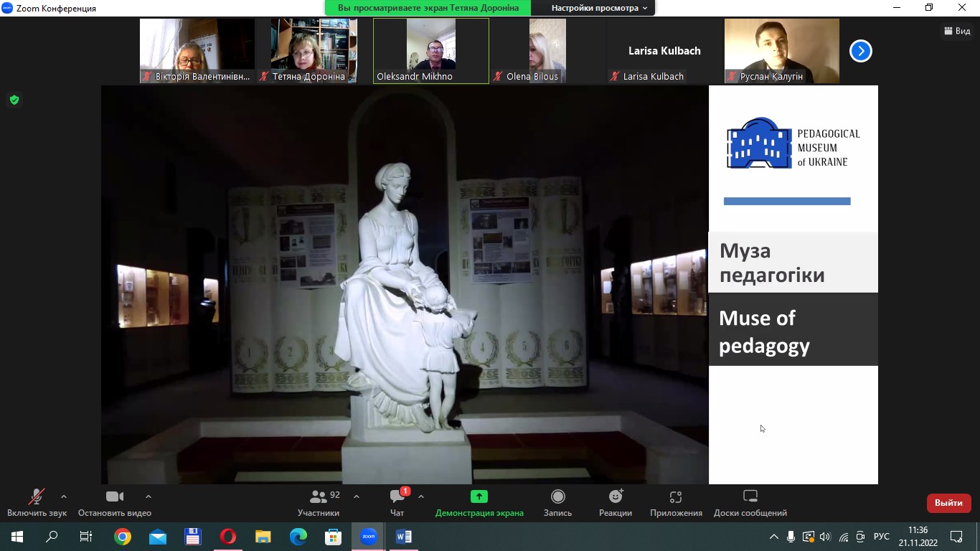The width and height of the screenshot is (980, 551).
Task: Stop the camera with Остановить видео
Action: pos(115,497)
